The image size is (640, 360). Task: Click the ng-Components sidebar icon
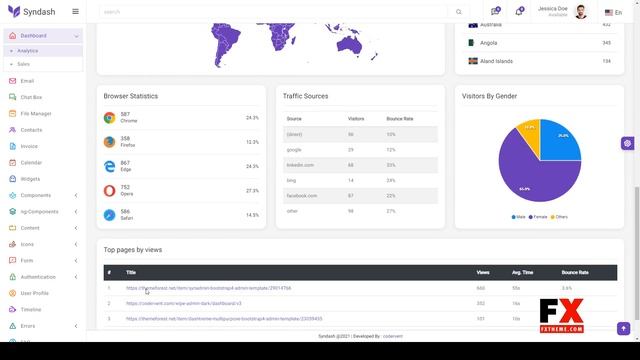13,211
